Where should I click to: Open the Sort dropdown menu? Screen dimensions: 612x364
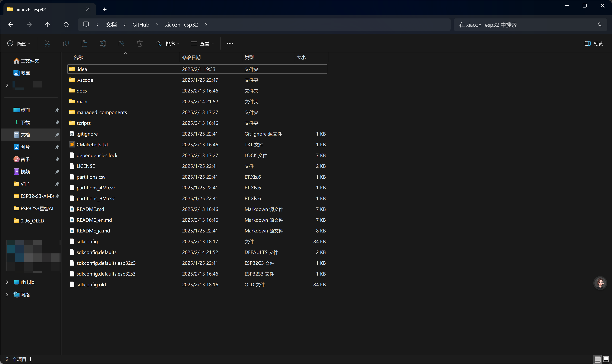click(x=168, y=44)
